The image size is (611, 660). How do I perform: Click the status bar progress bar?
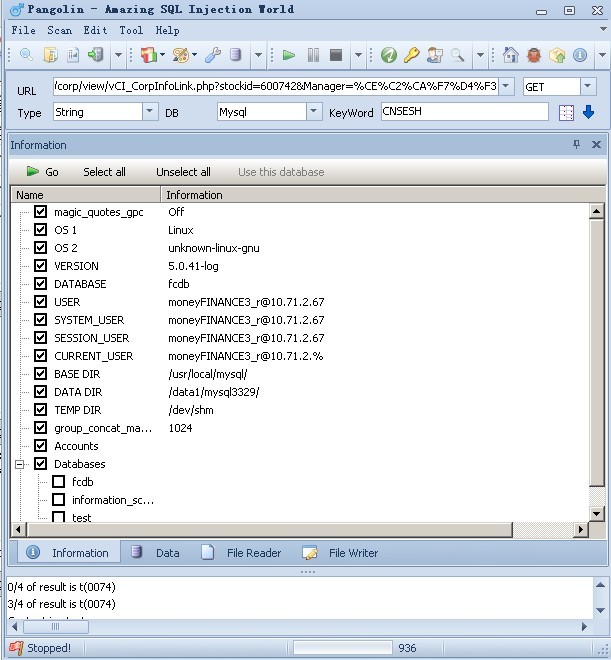tap(343, 648)
